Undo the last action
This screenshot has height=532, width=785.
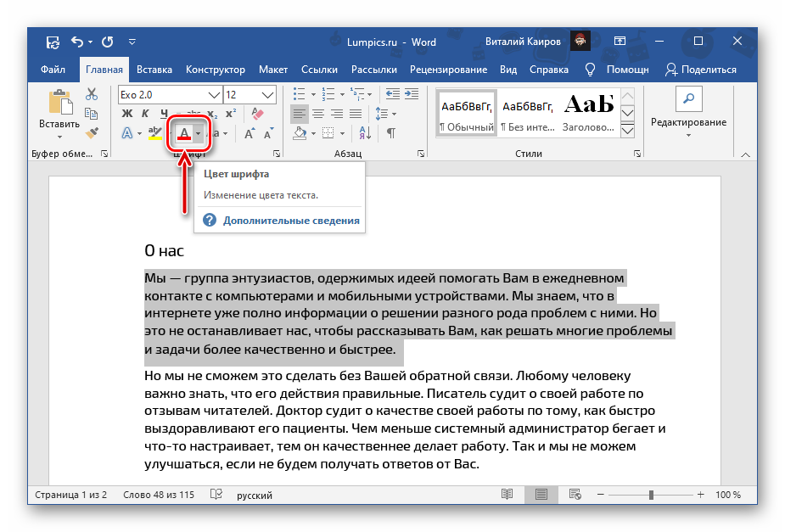point(77,42)
